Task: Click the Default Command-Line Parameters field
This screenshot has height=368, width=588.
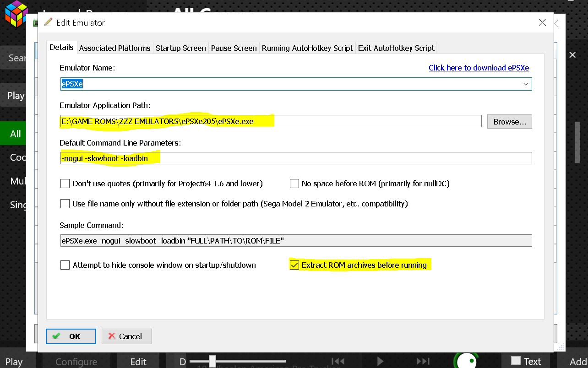Action: (x=296, y=158)
